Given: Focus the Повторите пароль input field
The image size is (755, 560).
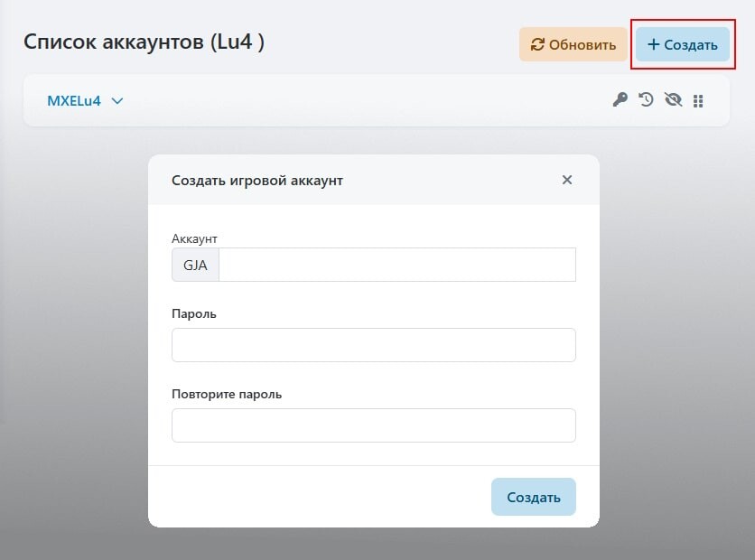Looking at the screenshot, I should coord(374,425).
